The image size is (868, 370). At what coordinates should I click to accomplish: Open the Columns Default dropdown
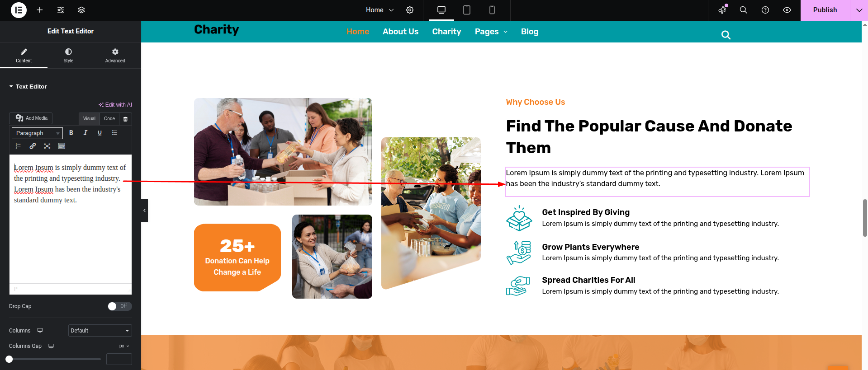coord(100,331)
